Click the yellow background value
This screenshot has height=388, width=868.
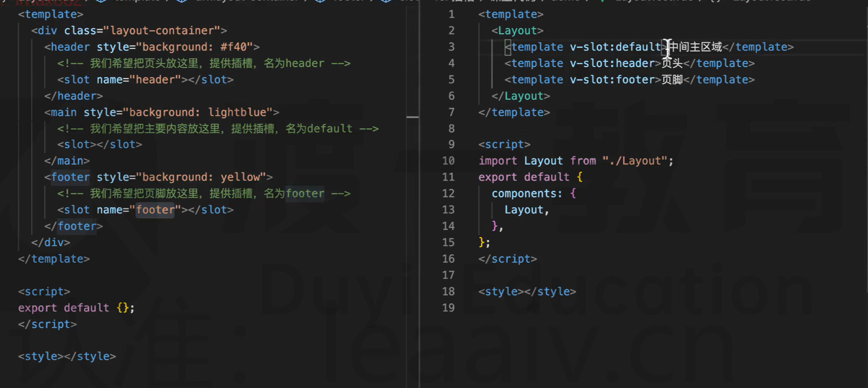pyautogui.click(x=240, y=177)
